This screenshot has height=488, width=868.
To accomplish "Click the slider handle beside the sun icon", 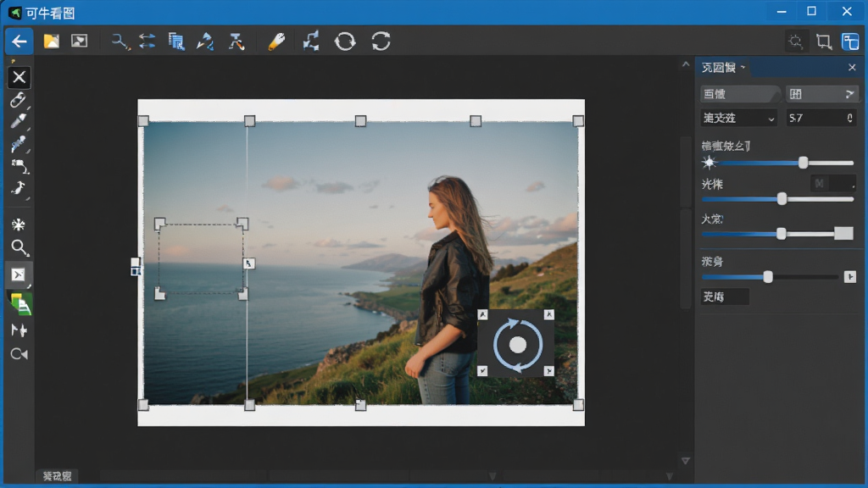I will (x=803, y=163).
